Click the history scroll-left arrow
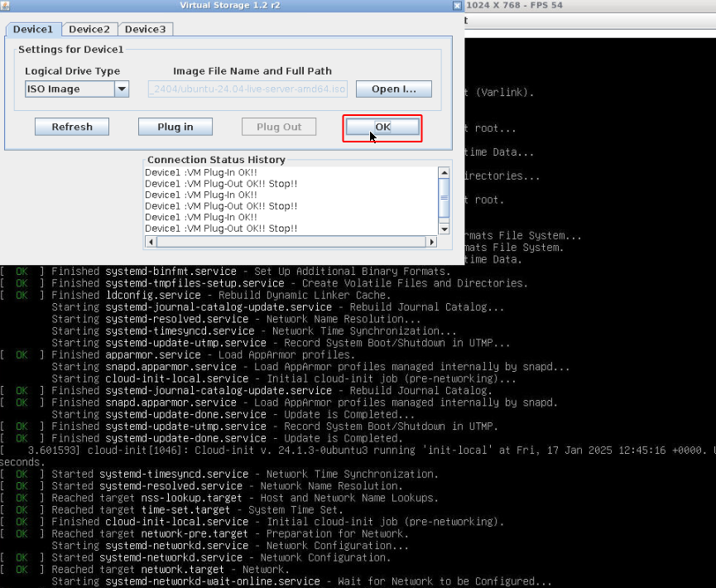Screen dimensions: 716x588 (150, 242)
